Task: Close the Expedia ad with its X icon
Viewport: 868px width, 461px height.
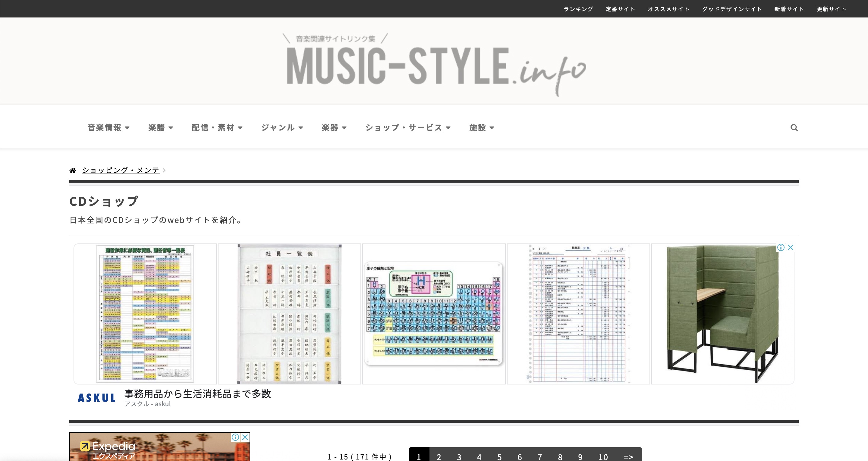Action: click(245, 437)
